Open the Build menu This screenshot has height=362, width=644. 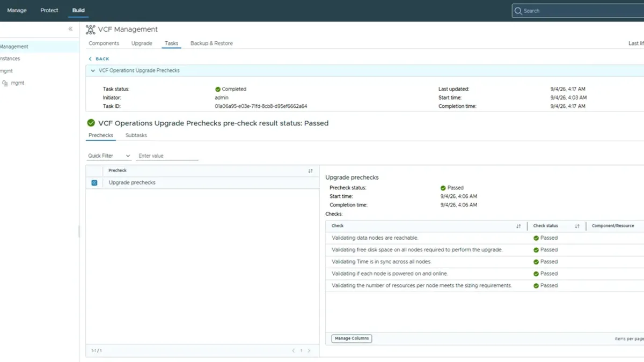(78, 10)
